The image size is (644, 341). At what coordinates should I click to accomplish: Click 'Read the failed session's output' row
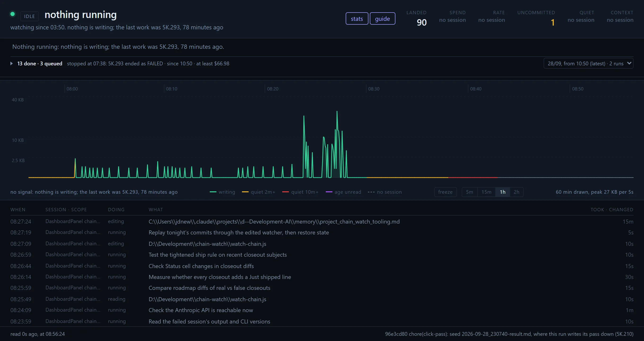(x=322, y=321)
